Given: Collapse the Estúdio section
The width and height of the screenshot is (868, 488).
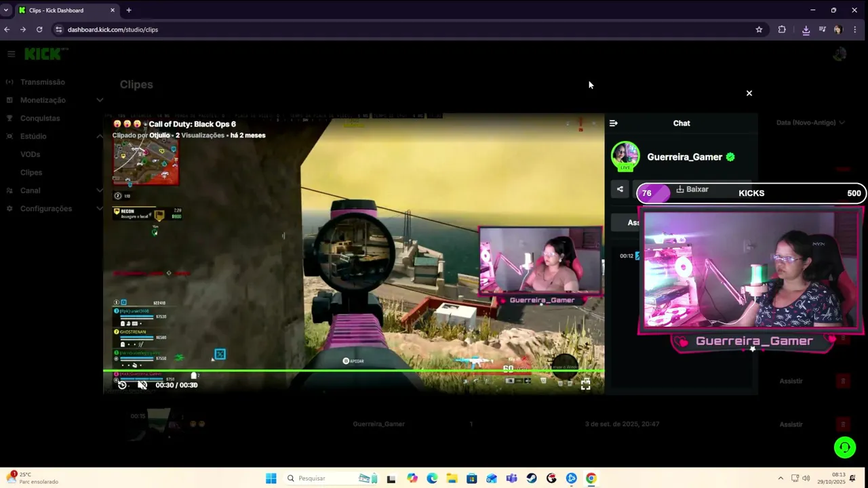Looking at the screenshot, I should (100, 136).
